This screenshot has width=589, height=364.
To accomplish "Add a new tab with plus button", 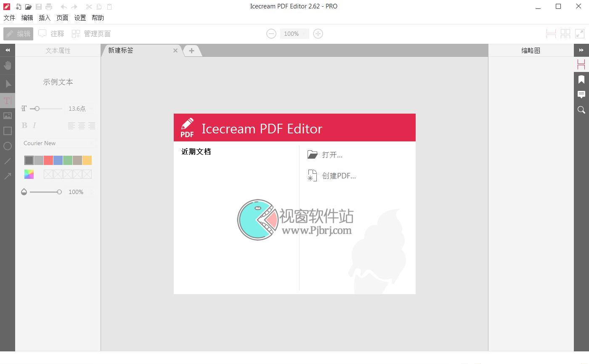I will pos(191,50).
